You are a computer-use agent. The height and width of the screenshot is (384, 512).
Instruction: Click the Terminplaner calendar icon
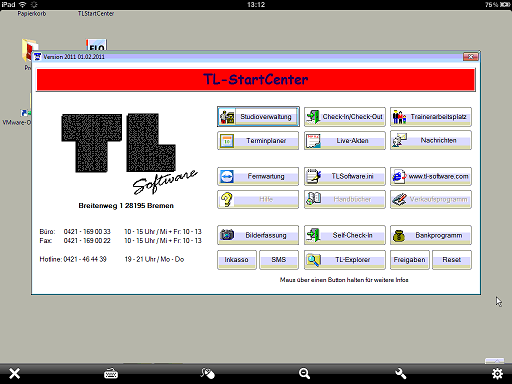pos(227,141)
